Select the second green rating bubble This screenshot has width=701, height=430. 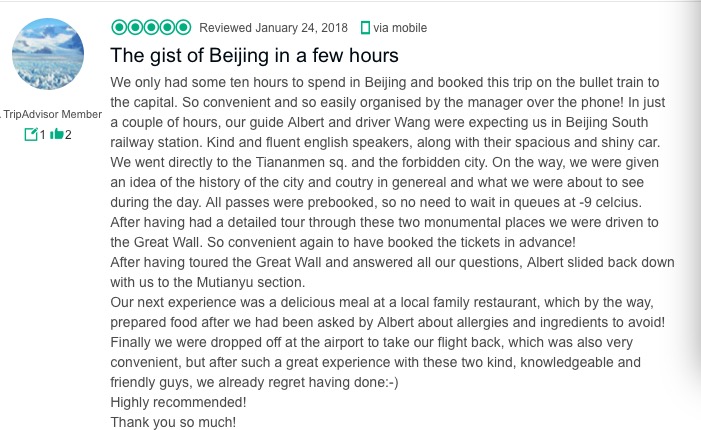(134, 26)
